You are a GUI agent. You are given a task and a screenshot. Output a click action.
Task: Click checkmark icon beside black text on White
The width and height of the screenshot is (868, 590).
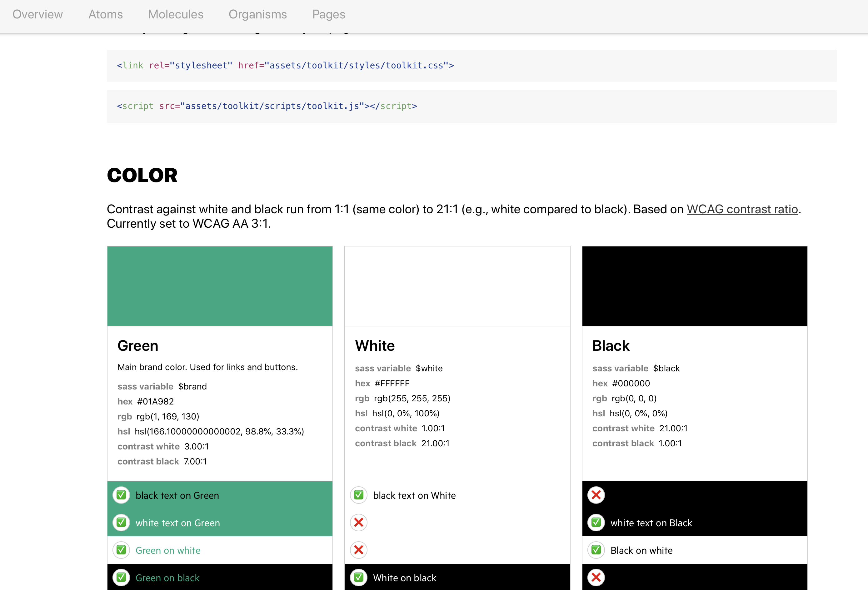click(359, 495)
